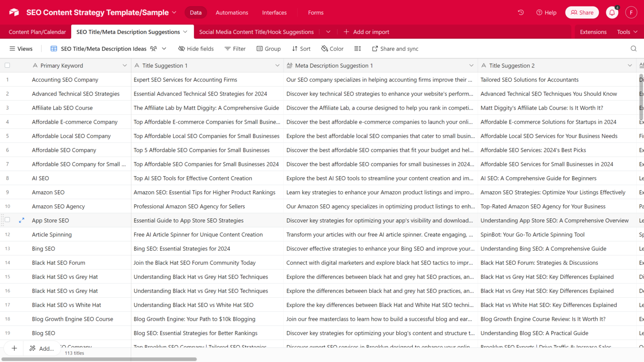Toggle the select all rows checkbox
The height and width of the screenshot is (362, 644).
pyautogui.click(x=7, y=66)
